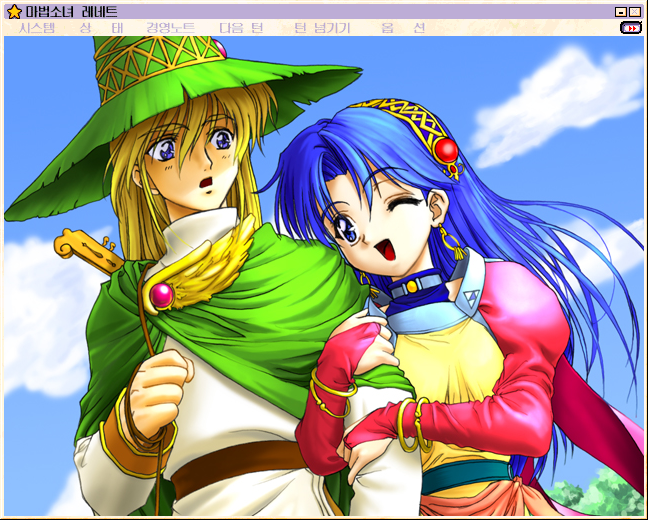Close the 마법소녀 레네트 window

tap(634, 12)
